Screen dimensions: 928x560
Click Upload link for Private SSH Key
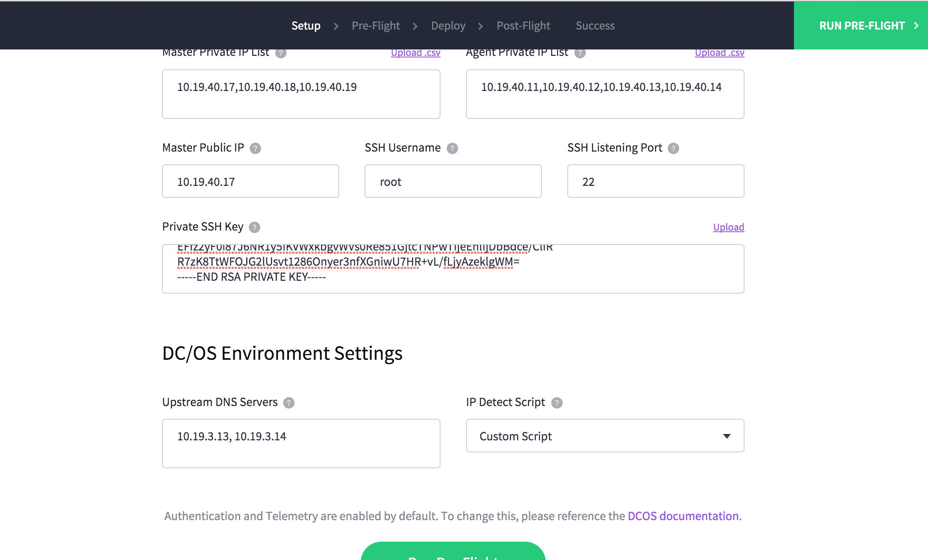pos(729,227)
